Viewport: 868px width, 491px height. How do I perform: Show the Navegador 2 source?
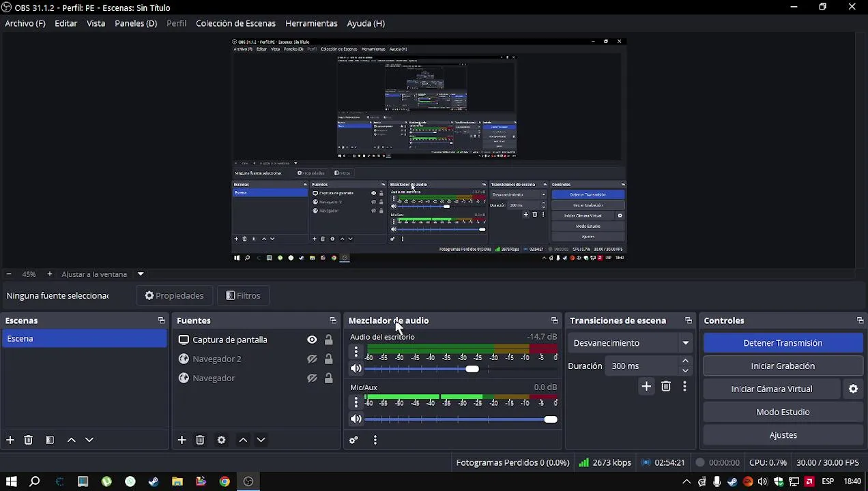(312, 359)
